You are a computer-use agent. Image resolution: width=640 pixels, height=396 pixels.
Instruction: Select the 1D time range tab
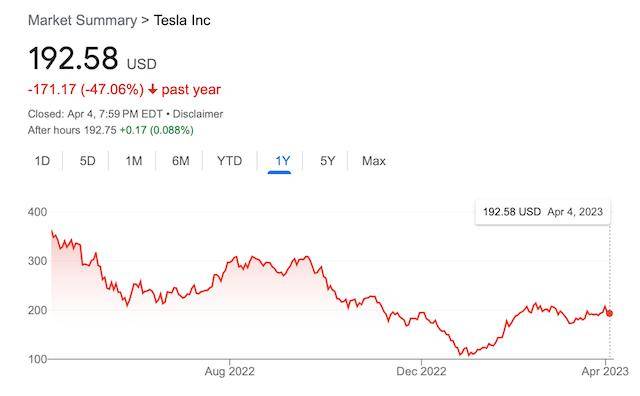[42, 161]
